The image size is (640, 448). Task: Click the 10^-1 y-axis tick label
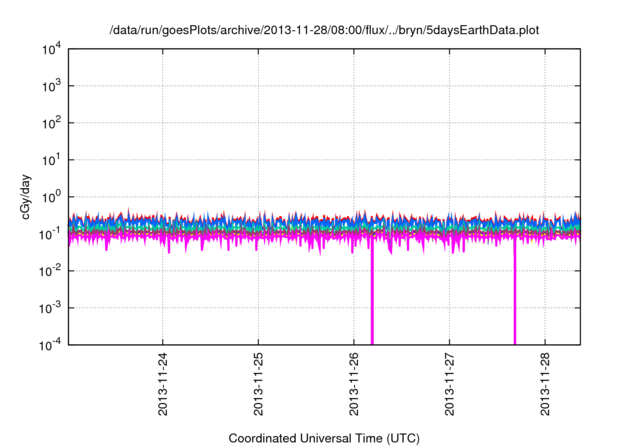50,234
